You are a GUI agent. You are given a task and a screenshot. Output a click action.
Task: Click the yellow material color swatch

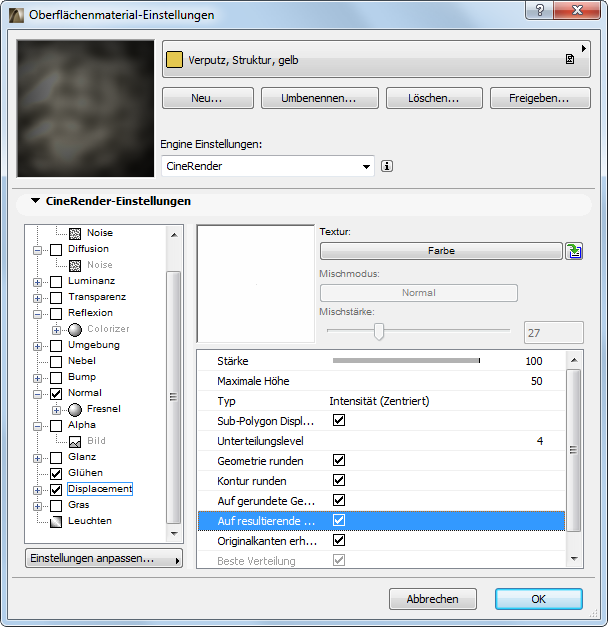[x=174, y=60]
